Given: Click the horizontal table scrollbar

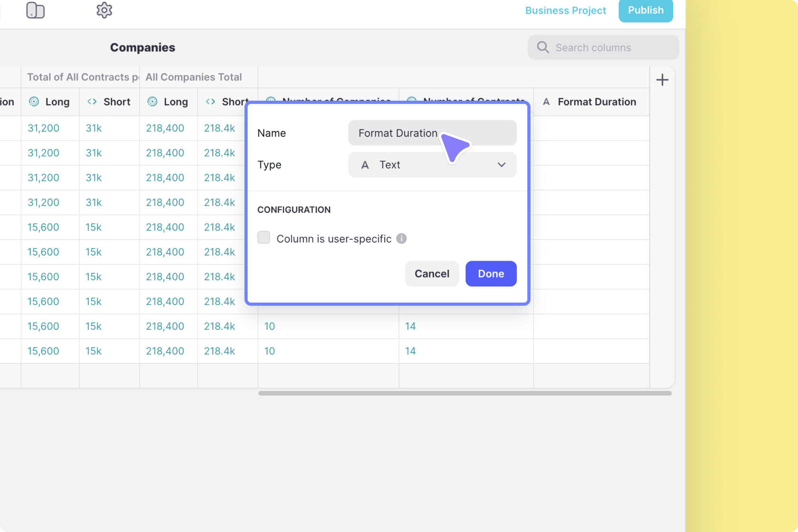Looking at the screenshot, I should point(465,393).
